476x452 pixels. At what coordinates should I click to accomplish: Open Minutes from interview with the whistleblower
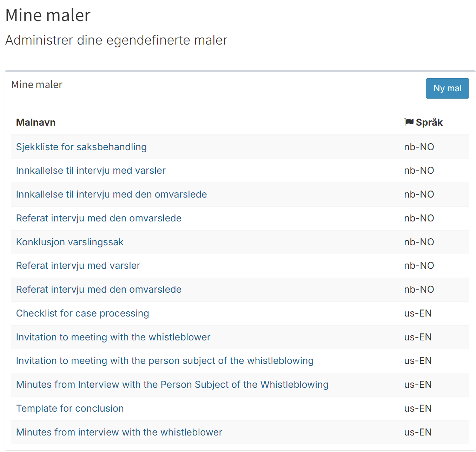pyautogui.click(x=119, y=432)
